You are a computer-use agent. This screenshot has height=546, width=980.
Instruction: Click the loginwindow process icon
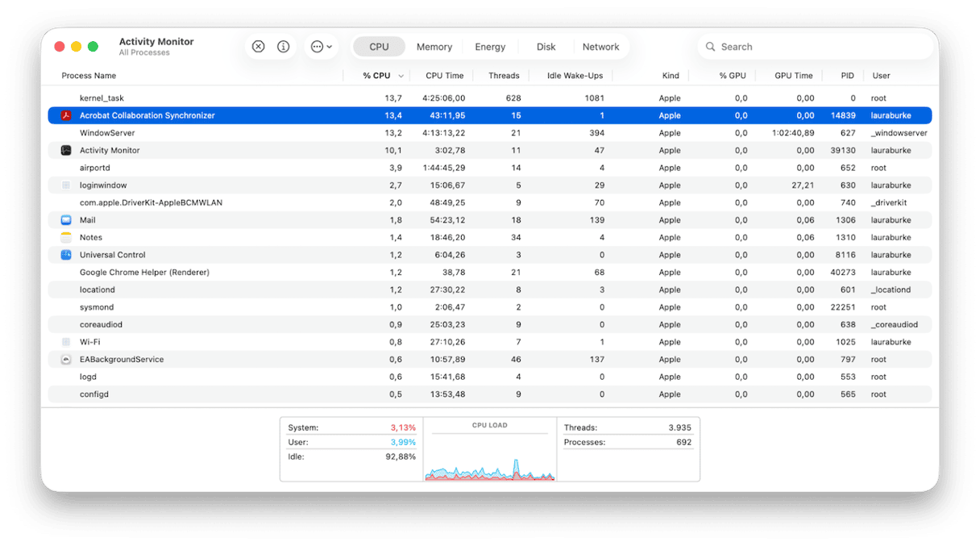click(x=66, y=185)
